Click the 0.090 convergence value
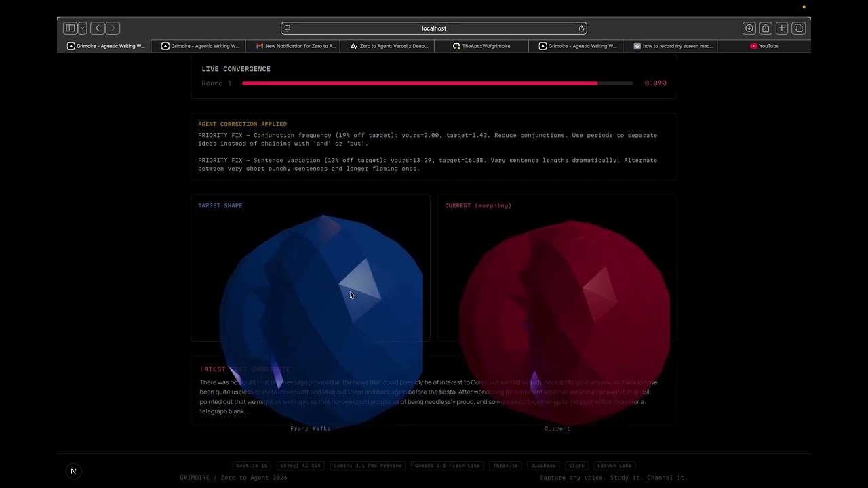 point(655,83)
